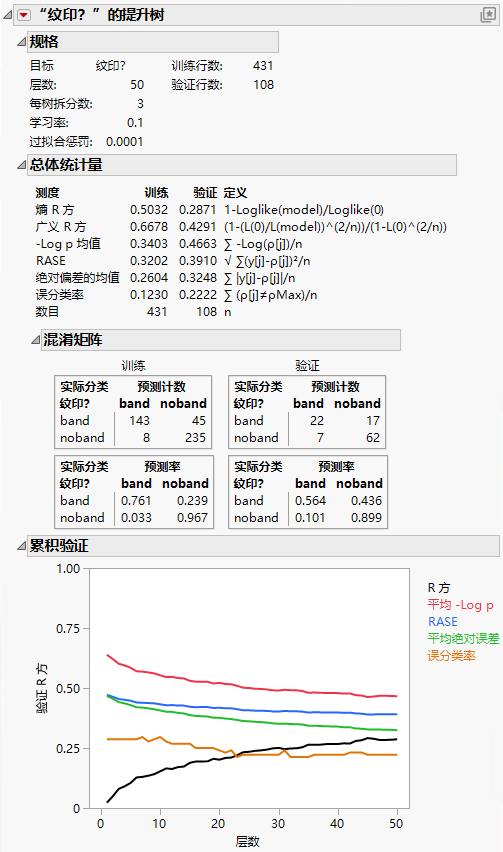
Task: Click the 误分类率 legend item
Action: [x=451, y=656]
